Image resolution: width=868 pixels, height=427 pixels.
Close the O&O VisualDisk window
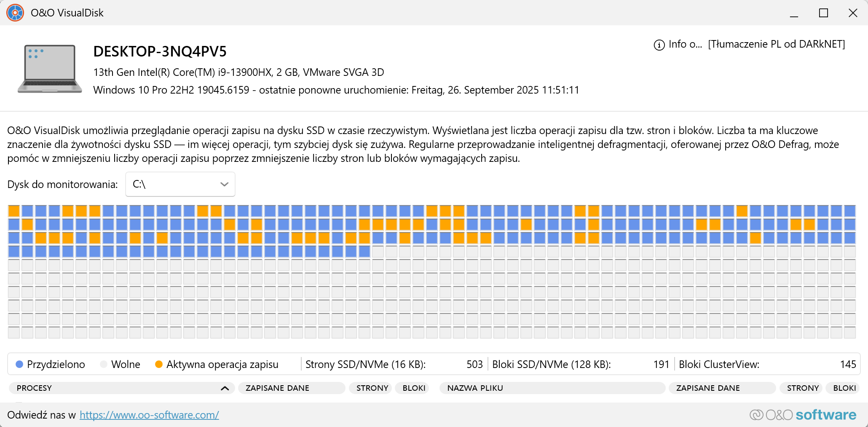(853, 13)
